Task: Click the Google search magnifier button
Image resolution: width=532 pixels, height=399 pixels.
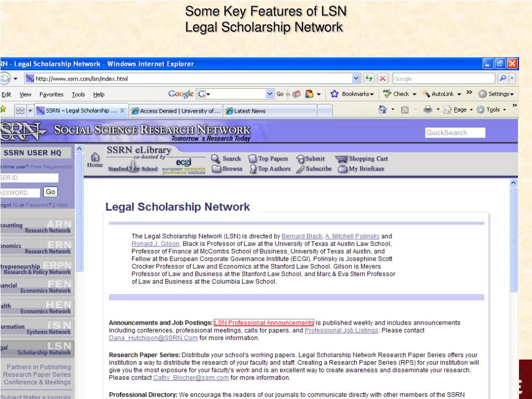Action: (503, 78)
